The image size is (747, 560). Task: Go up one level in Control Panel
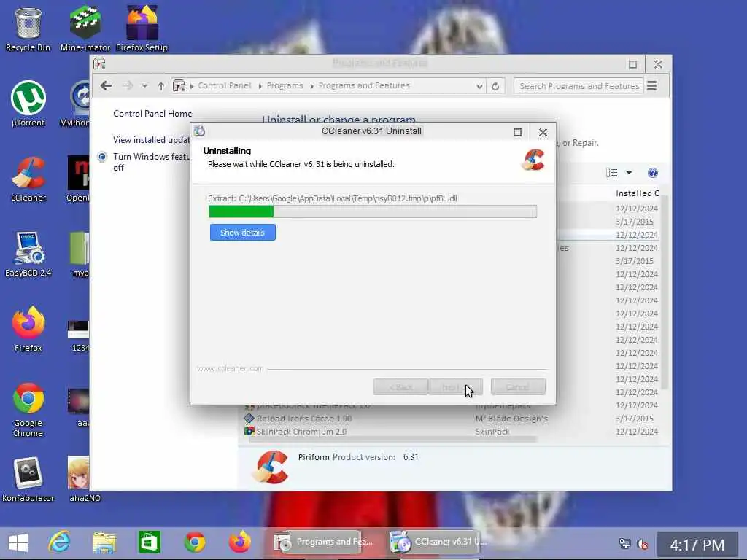pos(161,86)
